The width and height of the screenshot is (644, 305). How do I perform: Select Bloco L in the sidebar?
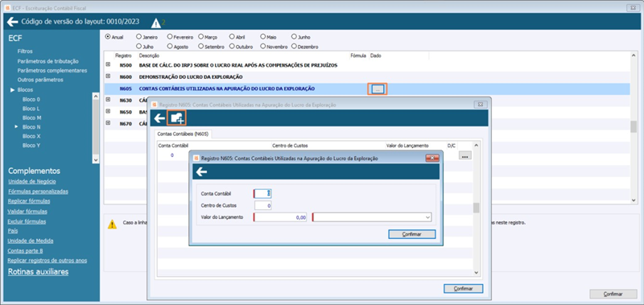point(31,109)
